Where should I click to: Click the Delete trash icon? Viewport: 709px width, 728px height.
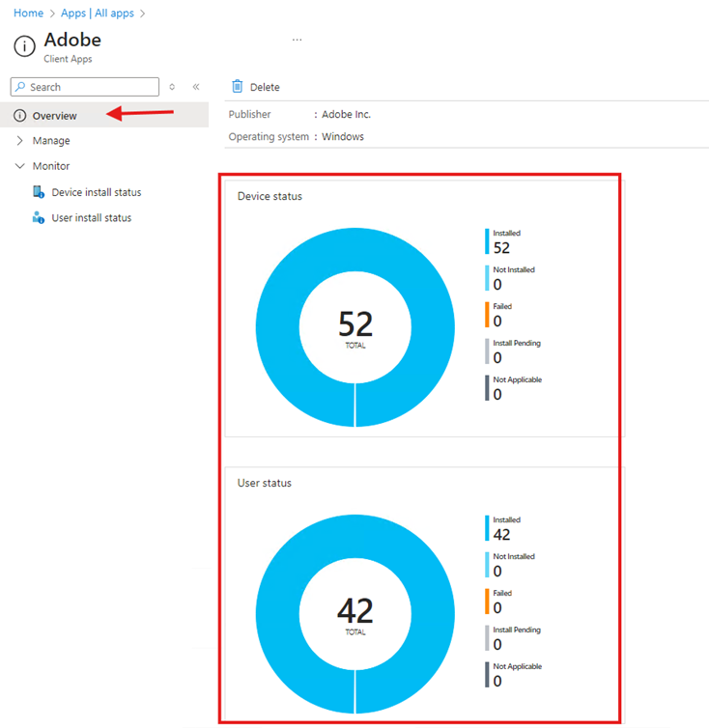(x=237, y=86)
